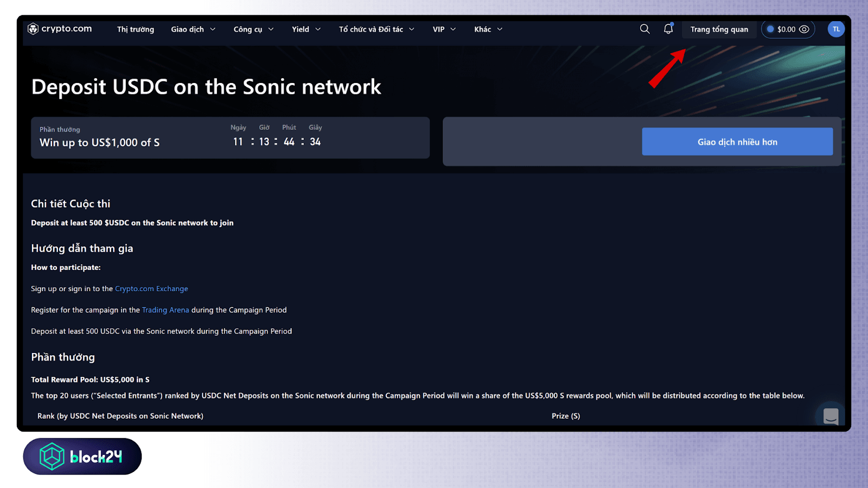Open the Crypto.com Exchange link
868x488 pixels.
coord(151,288)
